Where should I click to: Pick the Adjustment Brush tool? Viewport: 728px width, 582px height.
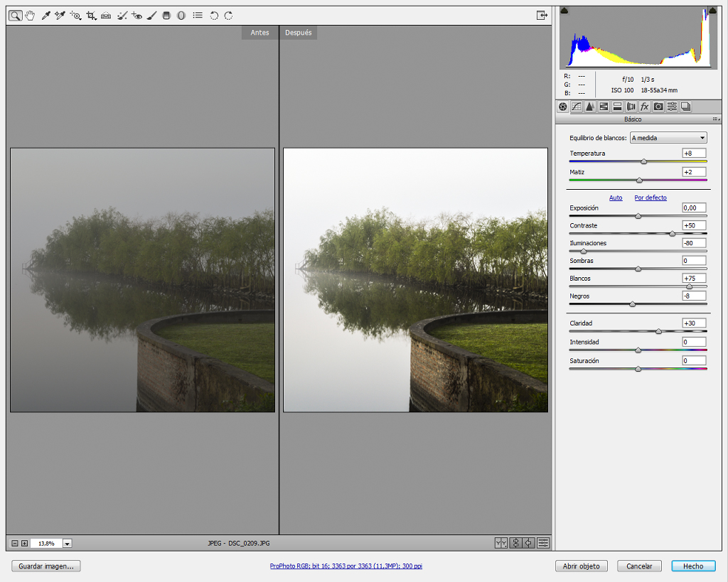point(151,16)
